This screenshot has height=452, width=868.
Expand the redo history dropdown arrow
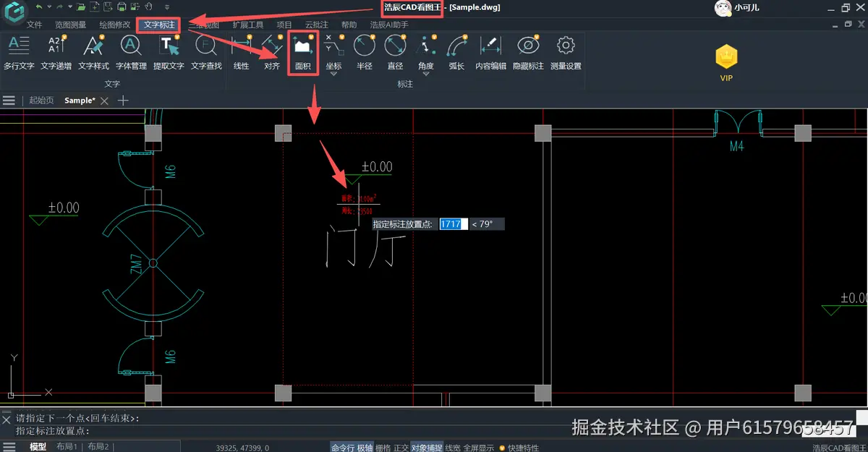69,7
